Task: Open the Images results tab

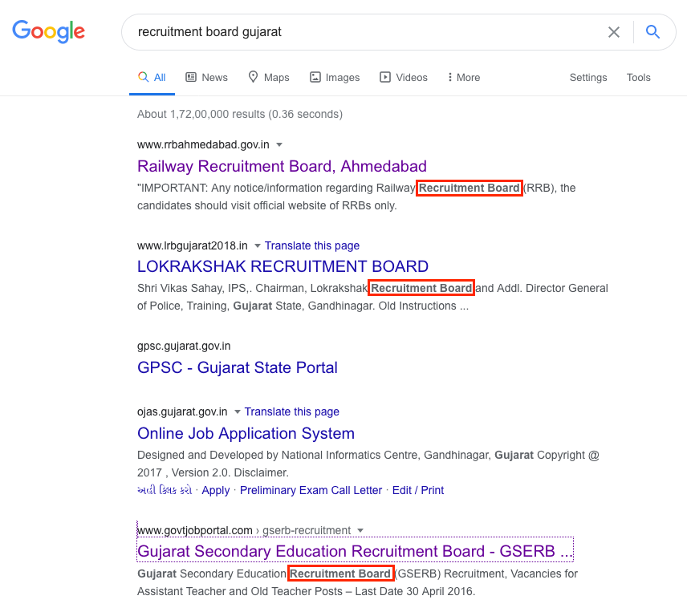Action: click(334, 78)
